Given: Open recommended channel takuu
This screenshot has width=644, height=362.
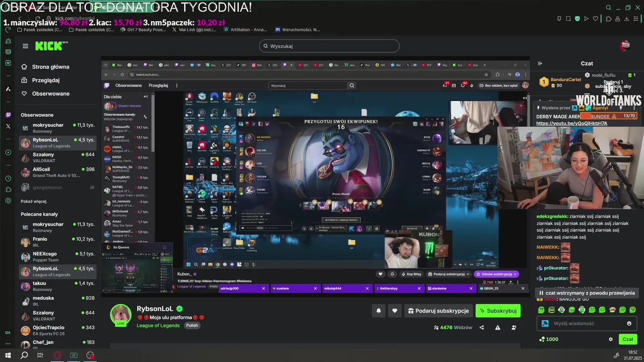Looking at the screenshot, I should point(58,286).
